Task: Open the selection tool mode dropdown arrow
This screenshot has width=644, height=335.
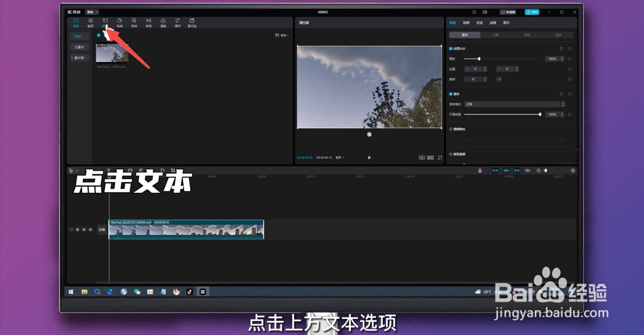Action: click(77, 171)
